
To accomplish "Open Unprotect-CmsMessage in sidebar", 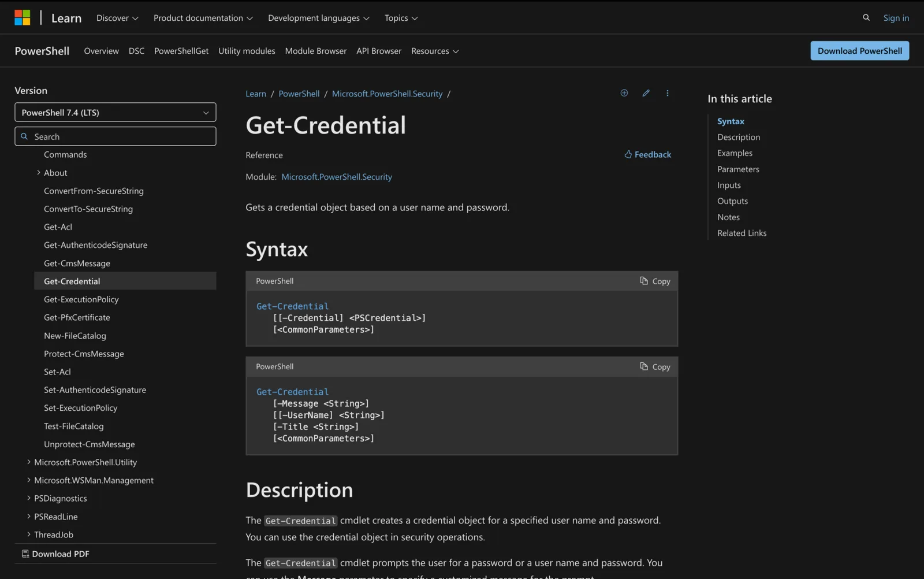I will (89, 444).
